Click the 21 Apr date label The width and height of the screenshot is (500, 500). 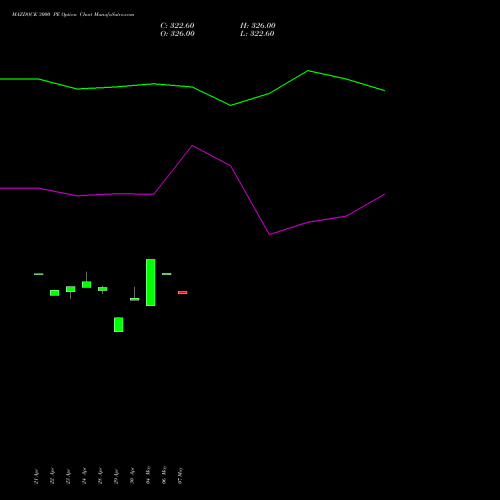coord(36,476)
